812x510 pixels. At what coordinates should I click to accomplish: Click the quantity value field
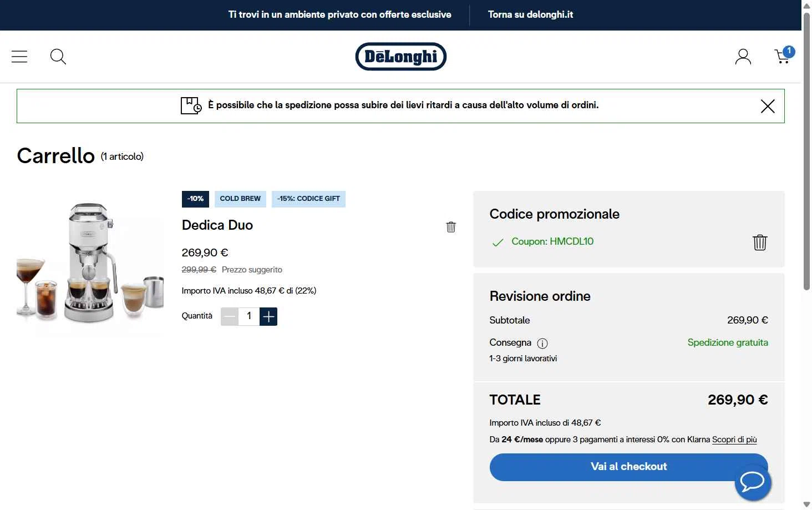(x=249, y=316)
